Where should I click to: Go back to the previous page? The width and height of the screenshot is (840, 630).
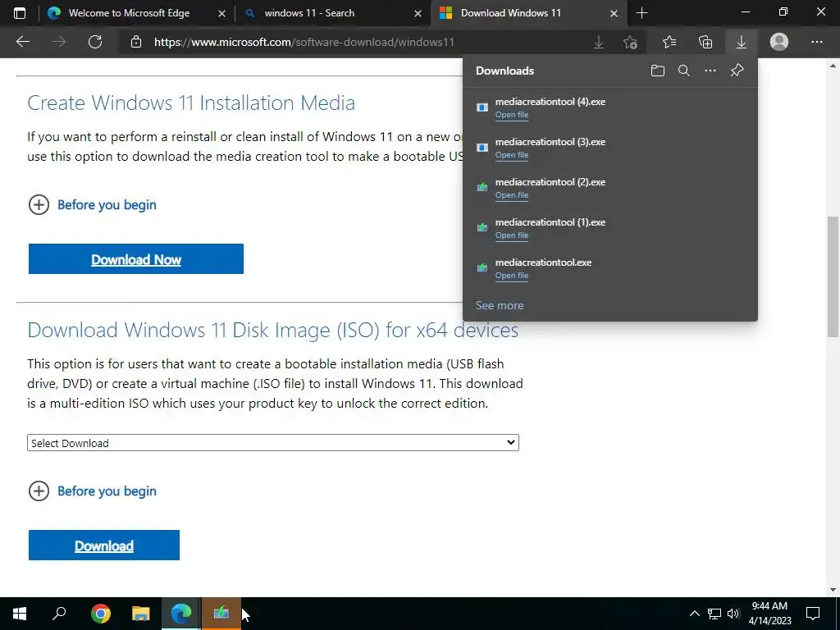tap(22, 42)
